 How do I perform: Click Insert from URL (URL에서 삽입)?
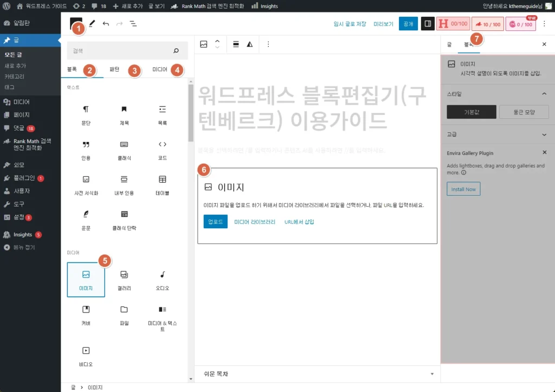(299, 222)
